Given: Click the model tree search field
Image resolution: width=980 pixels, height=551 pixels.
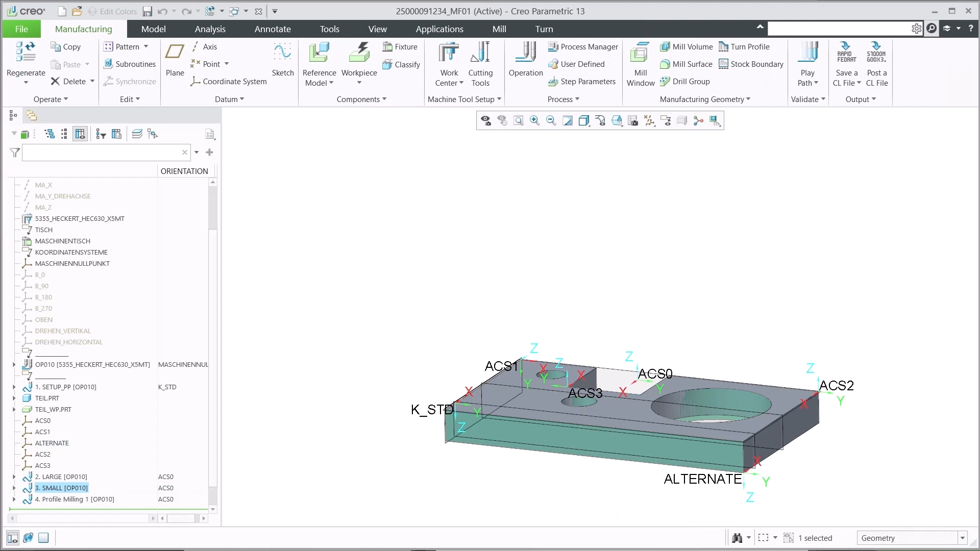Looking at the screenshot, I should click(x=101, y=153).
